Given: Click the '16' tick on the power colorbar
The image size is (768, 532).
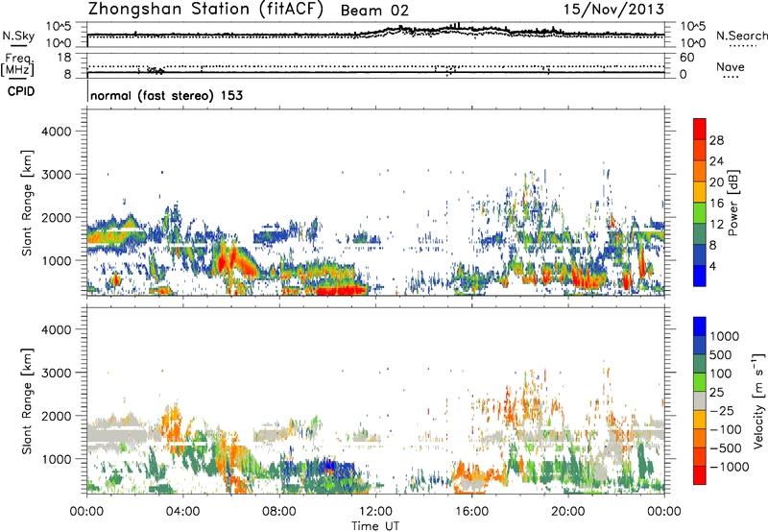Looking at the screenshot, I should tap(716, 204).
